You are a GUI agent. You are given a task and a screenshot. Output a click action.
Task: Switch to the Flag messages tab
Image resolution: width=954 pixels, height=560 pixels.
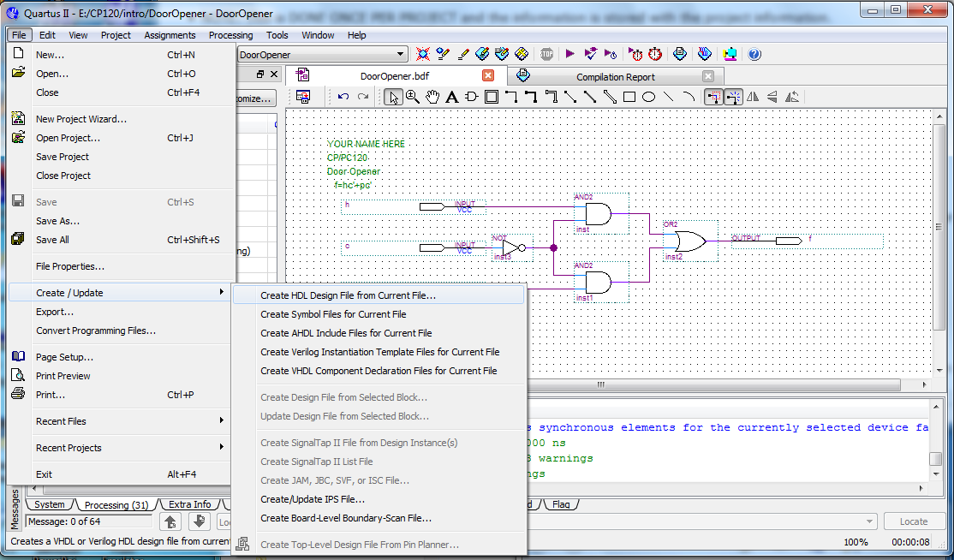point(561,504)
